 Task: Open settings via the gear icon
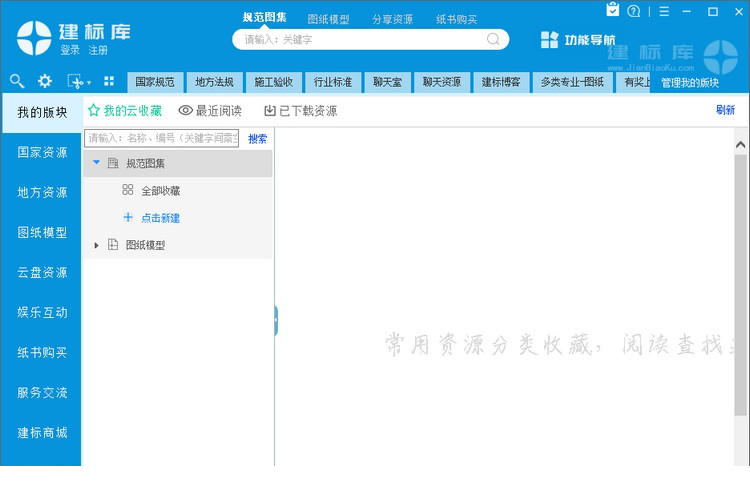[x=45, y=81]
